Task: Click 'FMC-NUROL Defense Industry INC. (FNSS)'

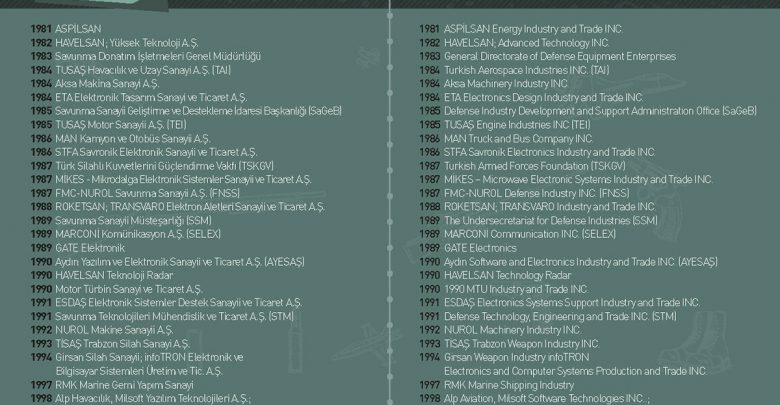Action: [537, 193]
